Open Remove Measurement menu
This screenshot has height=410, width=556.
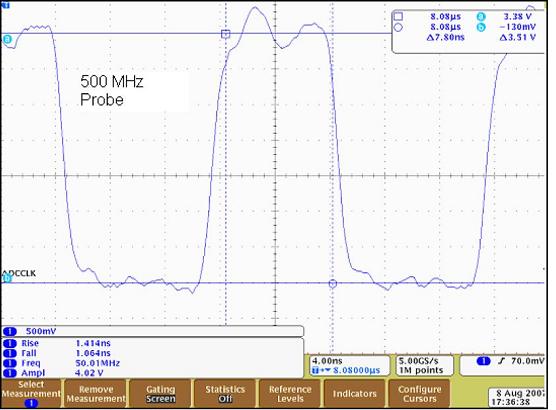96,394
